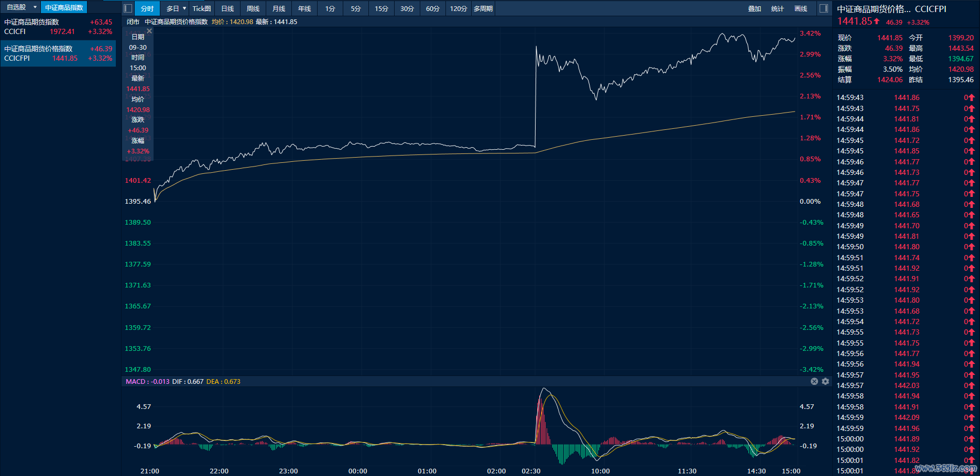The width and height of the screenshot is (980, 476).
Task: Click the 最高 value 1443.54
Action: point(961,48)
